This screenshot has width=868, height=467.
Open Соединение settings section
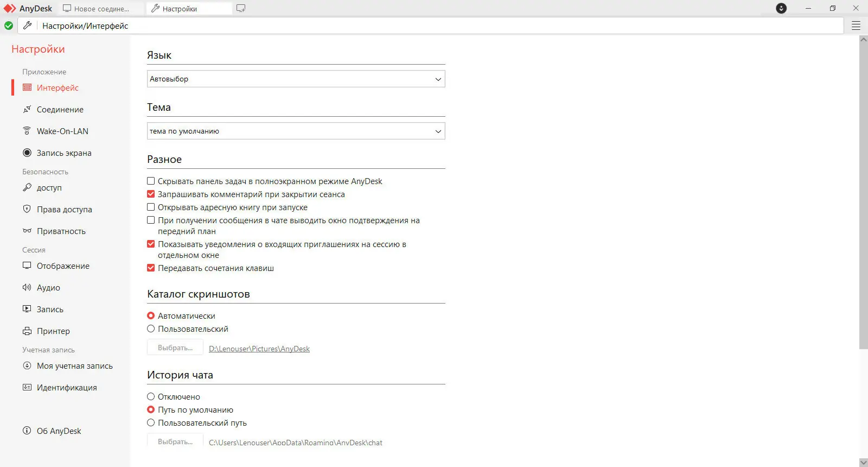tap(60, 109)
